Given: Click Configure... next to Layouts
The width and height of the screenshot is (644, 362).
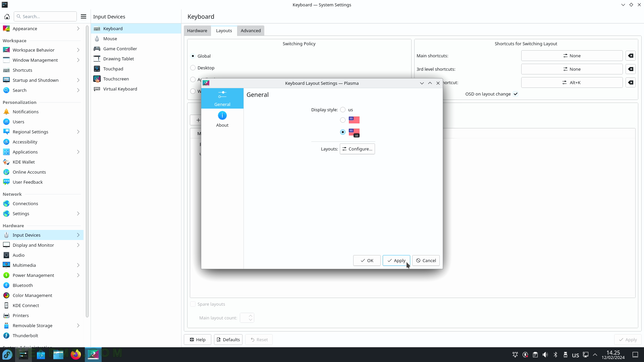Looking at the screenshot, I should (357, 149).
